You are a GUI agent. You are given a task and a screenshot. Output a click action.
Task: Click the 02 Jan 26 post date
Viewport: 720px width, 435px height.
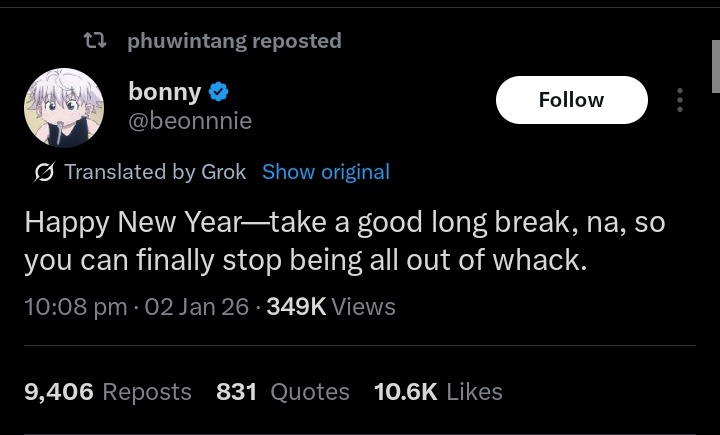pos(196,307)
